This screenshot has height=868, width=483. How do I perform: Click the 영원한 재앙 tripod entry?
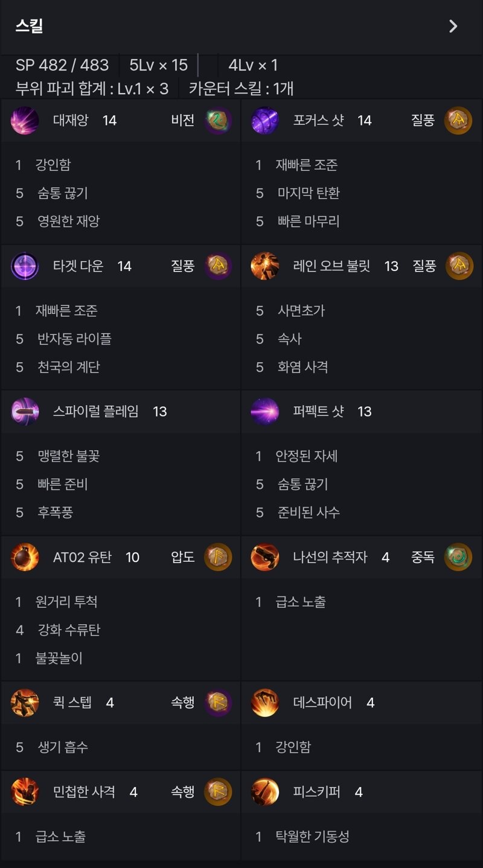tap(68, 221)
